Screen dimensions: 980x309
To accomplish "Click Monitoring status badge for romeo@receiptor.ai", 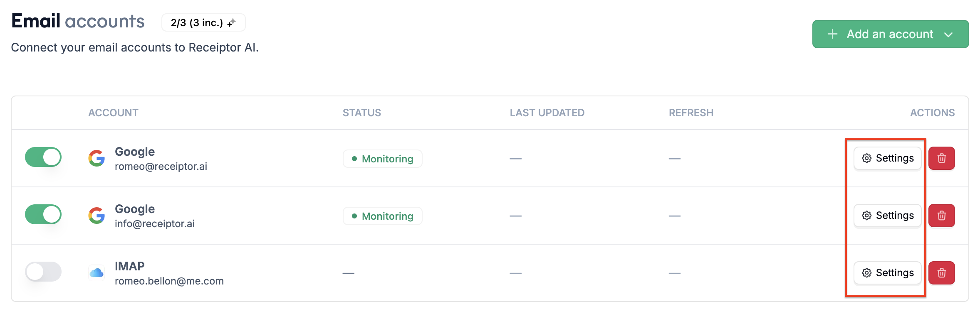I will point(382,159).
